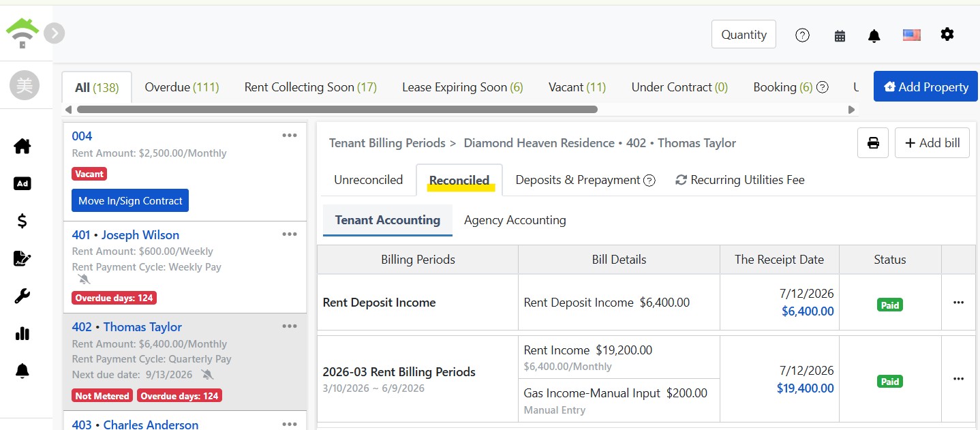
Task: Open property 004 link
Action: pyautogui.click(x=82, y=136)
